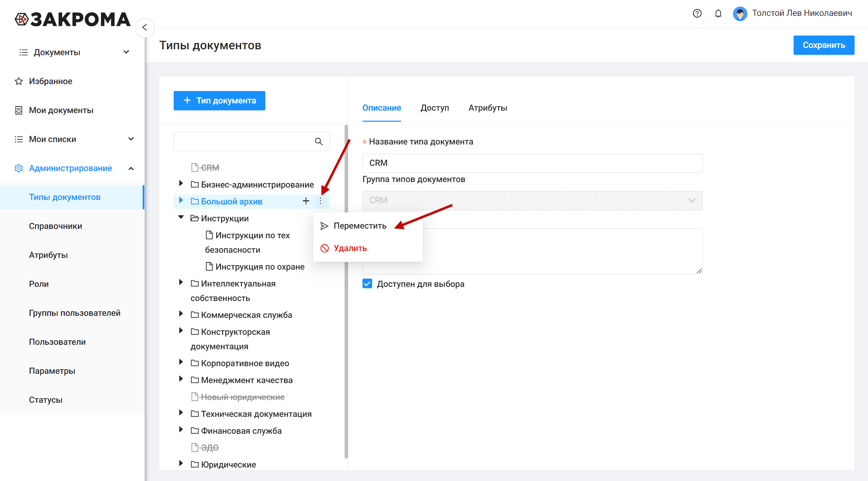Click the Сохранить button
Viewport: 868px width, 481px height.
click(x=824, y=45)
